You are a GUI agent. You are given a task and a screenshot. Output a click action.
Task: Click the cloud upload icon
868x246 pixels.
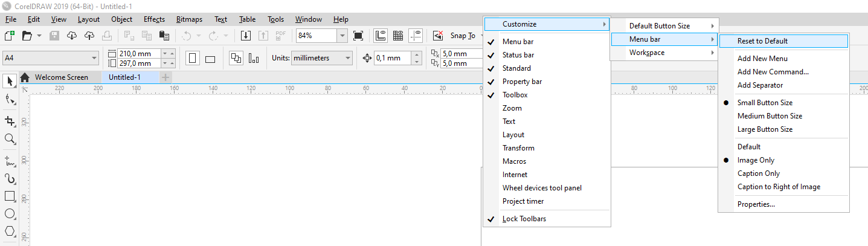(89, 36)
